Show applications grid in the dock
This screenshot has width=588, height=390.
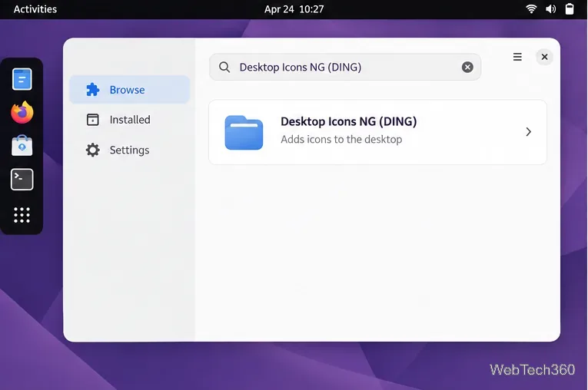(22, 215)
